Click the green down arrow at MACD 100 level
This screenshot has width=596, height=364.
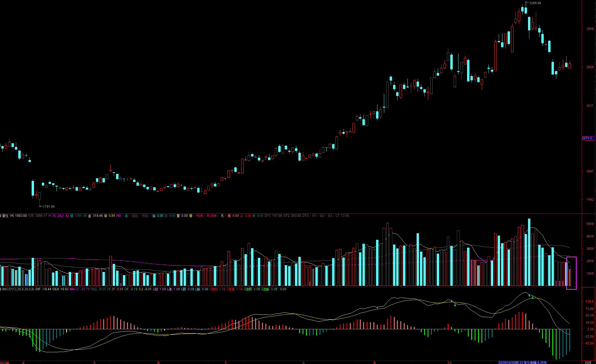click(x=455, y=305)
